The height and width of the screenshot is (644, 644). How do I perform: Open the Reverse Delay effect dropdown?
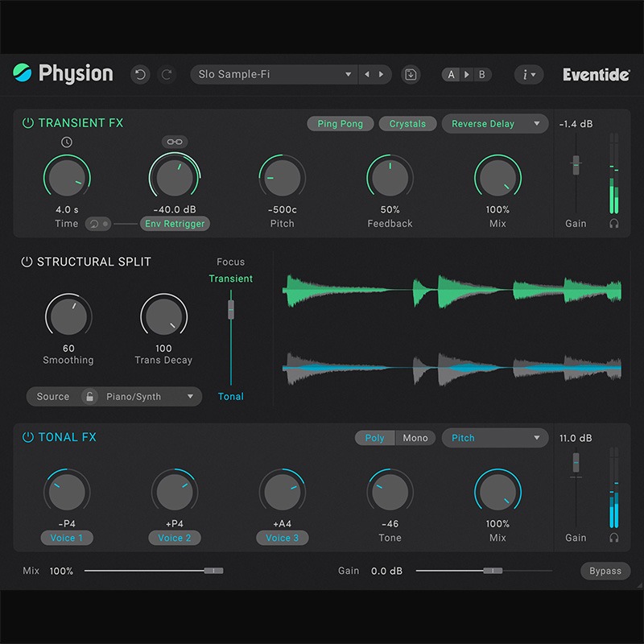click(495, 124)
